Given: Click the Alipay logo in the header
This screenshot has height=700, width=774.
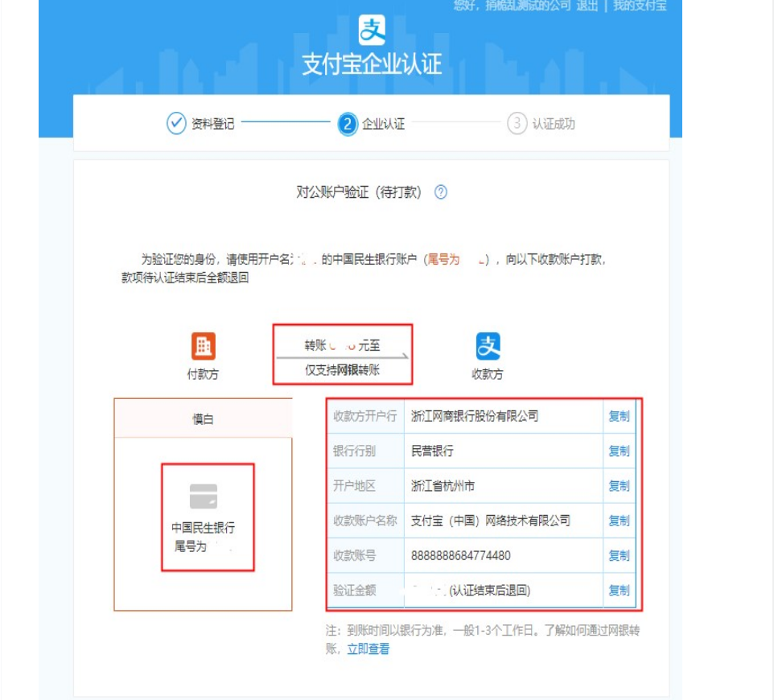Looking at the screenshot, I should click(372, 30).
